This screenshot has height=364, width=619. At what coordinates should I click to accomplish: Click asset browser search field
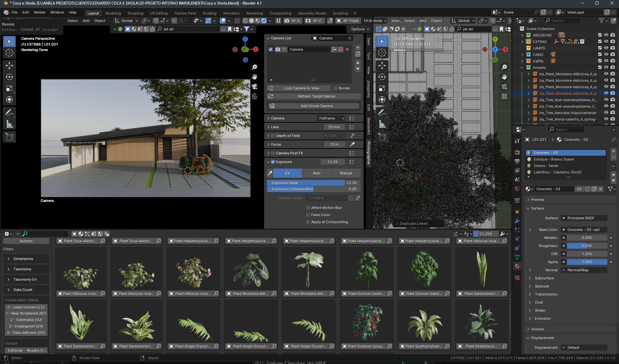point(45,234)
